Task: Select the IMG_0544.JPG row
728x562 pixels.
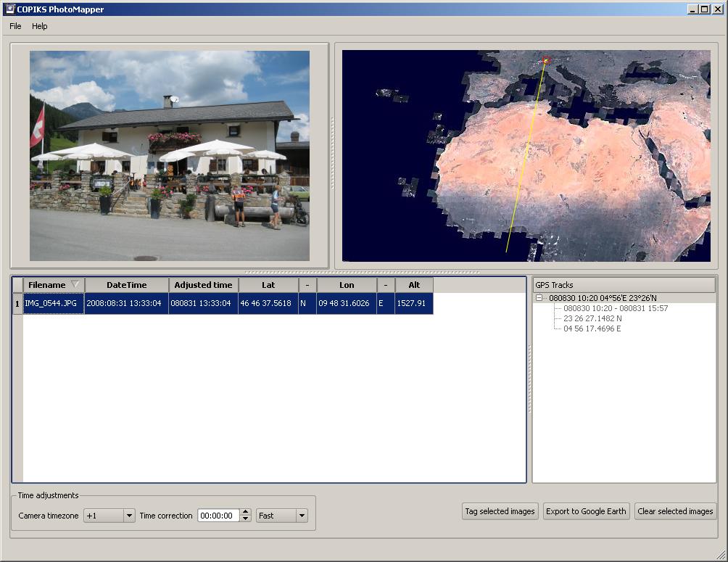Action: (51, 304)
